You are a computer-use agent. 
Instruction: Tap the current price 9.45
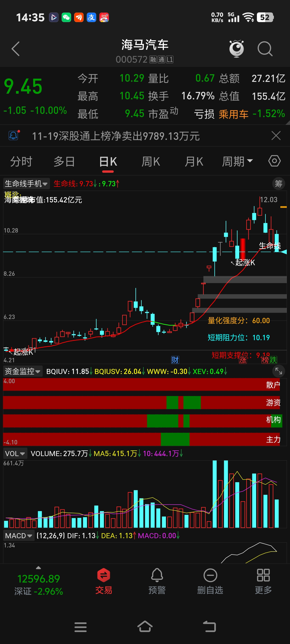click(x=23, y=86)
